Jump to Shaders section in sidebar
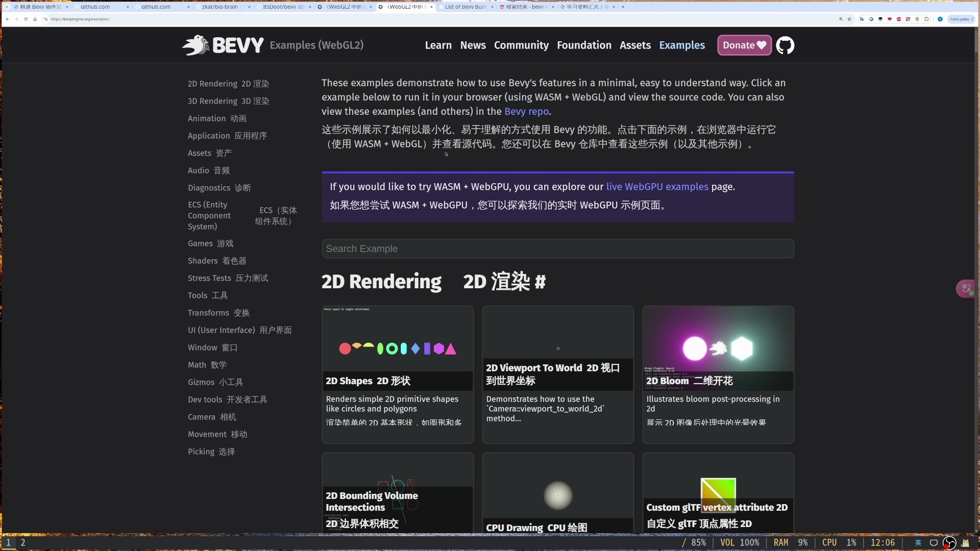The height and width of the screenshot is (551, 980). (217, 261)
